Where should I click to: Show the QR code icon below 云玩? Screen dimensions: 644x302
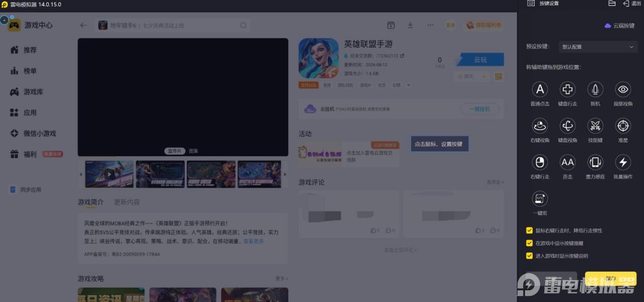(498, 76)
